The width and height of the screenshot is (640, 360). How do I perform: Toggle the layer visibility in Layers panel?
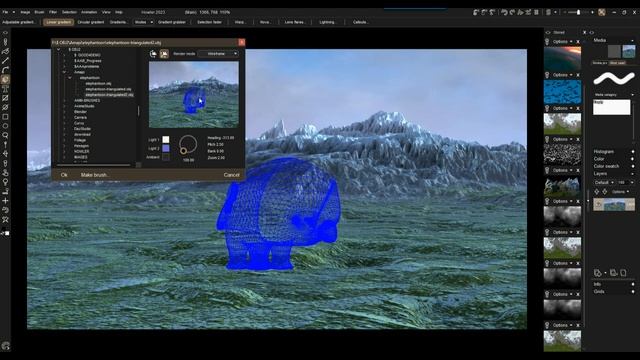pos(598,204)
